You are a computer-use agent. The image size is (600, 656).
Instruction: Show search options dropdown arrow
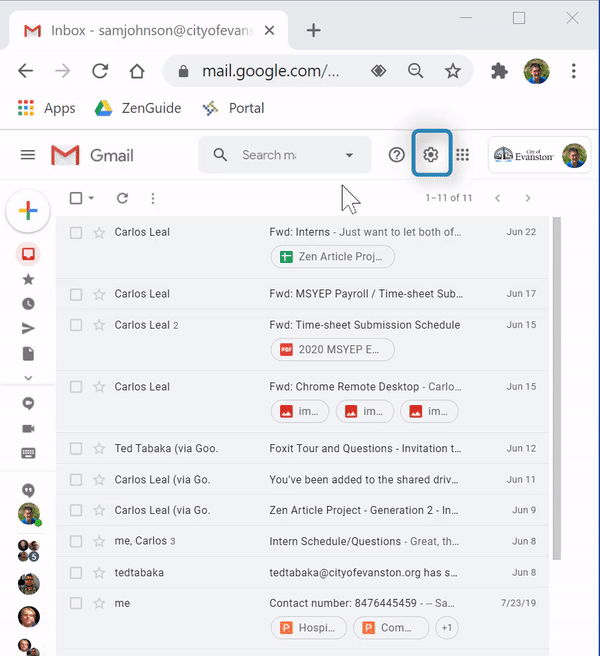point(349,155)
